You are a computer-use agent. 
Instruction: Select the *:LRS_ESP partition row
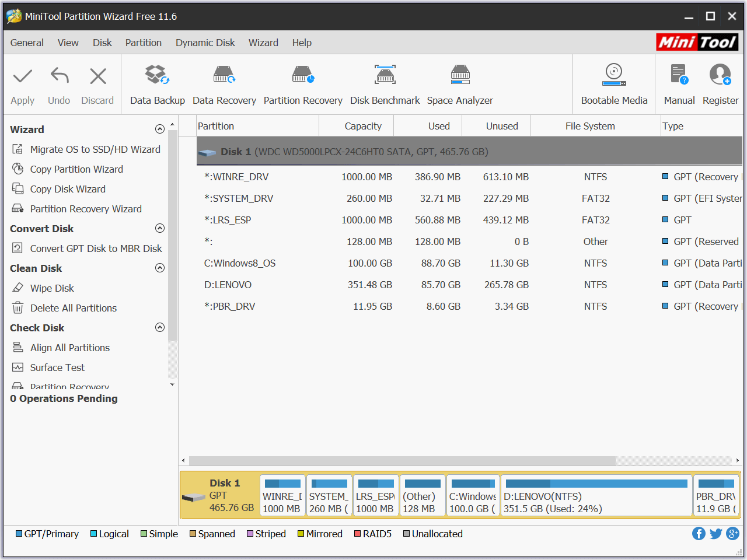(x=469, y=220)
